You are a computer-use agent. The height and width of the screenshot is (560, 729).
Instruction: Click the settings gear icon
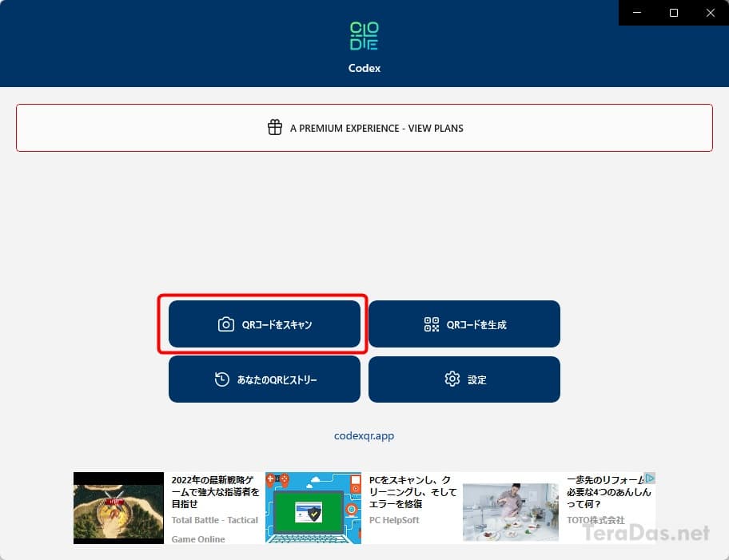tap(452, 379)
